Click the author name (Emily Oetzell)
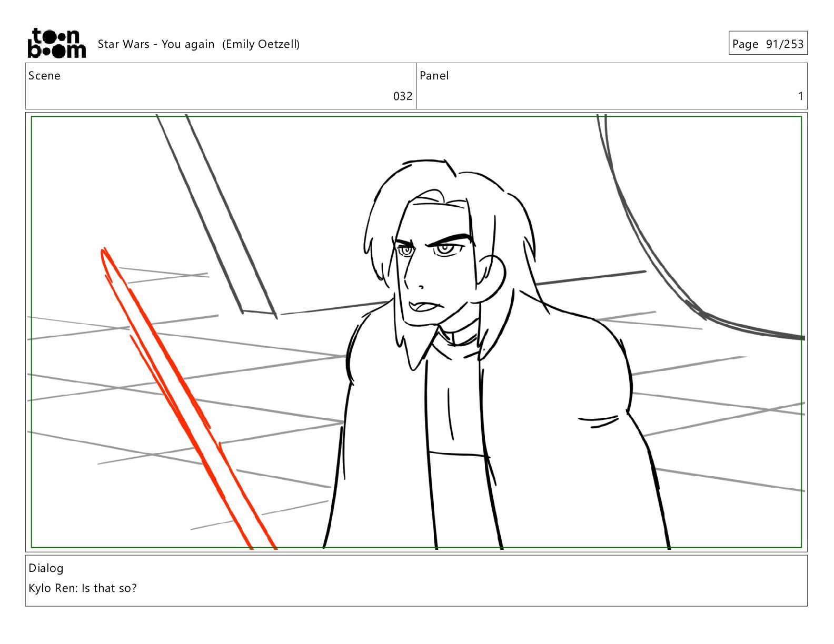 pyautogui.click(x=261, y=44)
